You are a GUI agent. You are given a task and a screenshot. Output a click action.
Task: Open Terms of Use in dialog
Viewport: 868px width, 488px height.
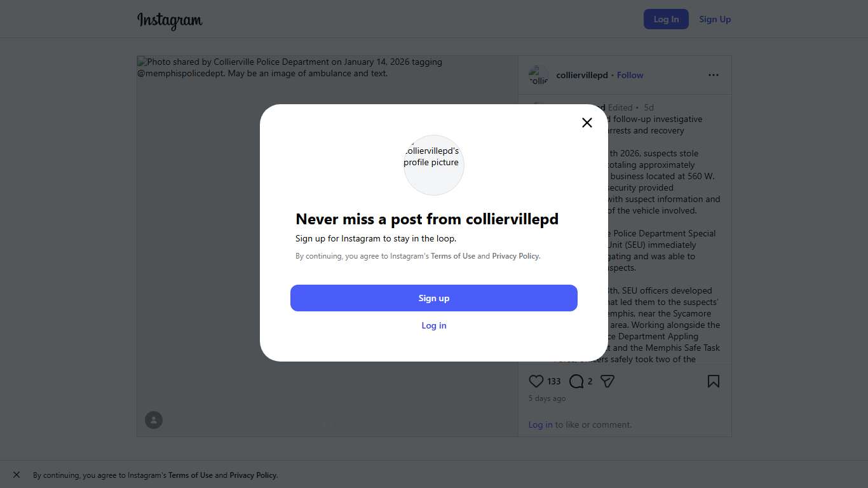[453, 256]
